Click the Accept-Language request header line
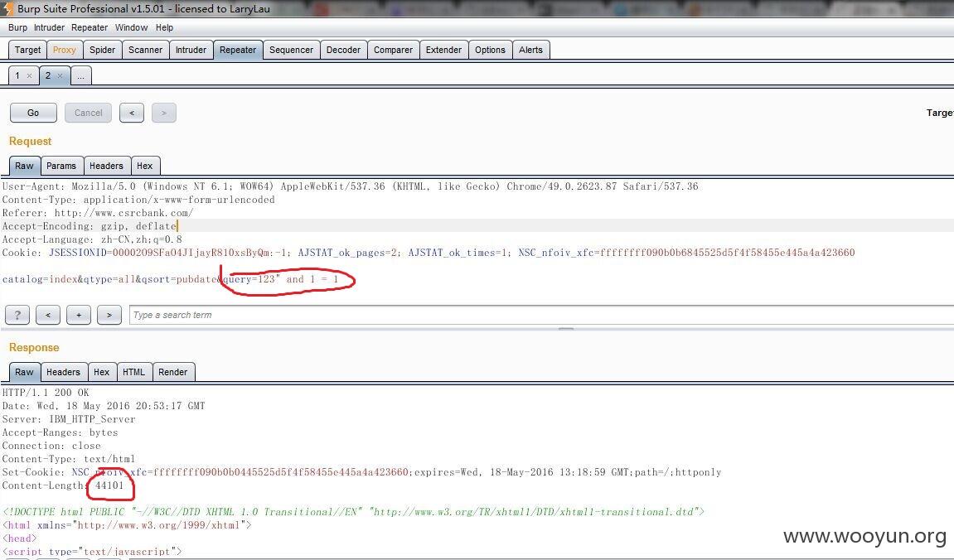 92,239
